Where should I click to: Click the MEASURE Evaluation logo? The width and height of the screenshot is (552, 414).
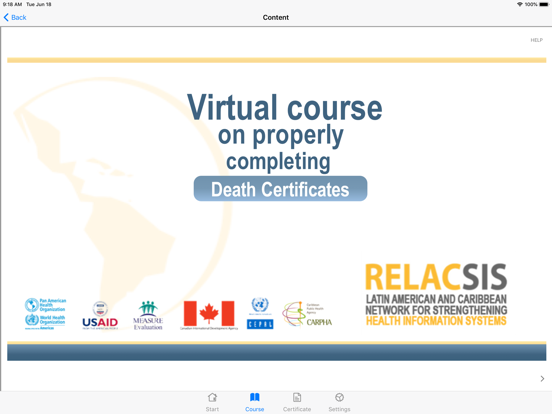tap(148, 315)
